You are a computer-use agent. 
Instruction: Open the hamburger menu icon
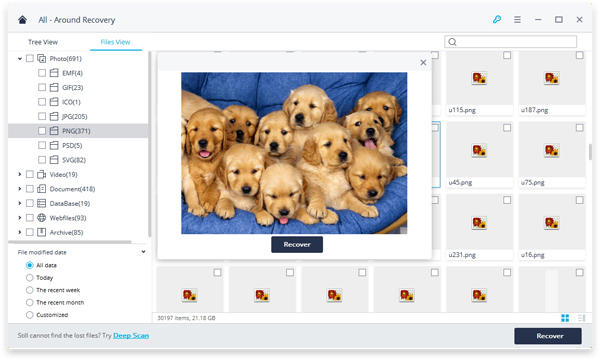click(x=517, y=20)
